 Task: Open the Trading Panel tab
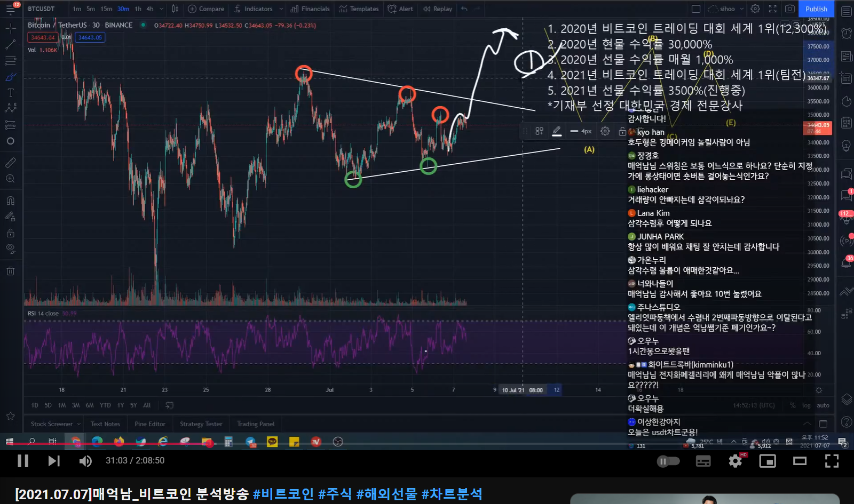pyautogui.click(x=256, y=424)
